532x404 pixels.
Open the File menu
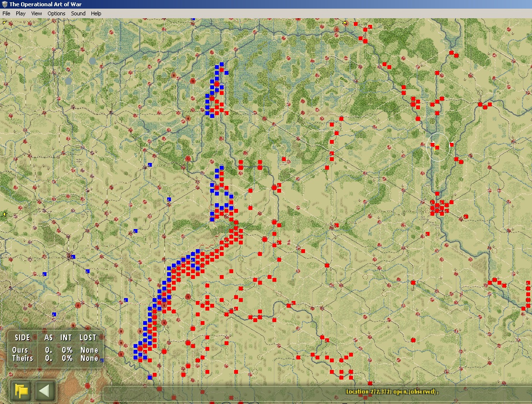pos(6,13)
